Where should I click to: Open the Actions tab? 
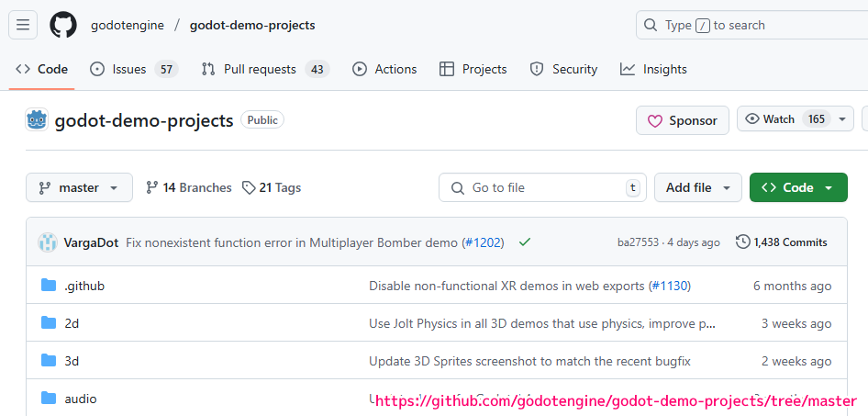(384, 69)
